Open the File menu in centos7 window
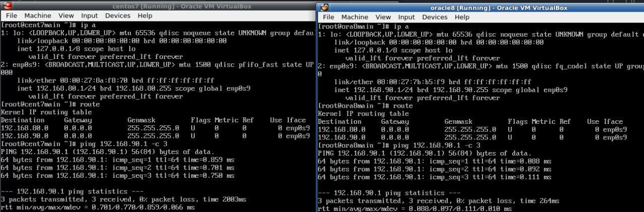The height and width of the screenshot is (212, 644). coord(12,16)
